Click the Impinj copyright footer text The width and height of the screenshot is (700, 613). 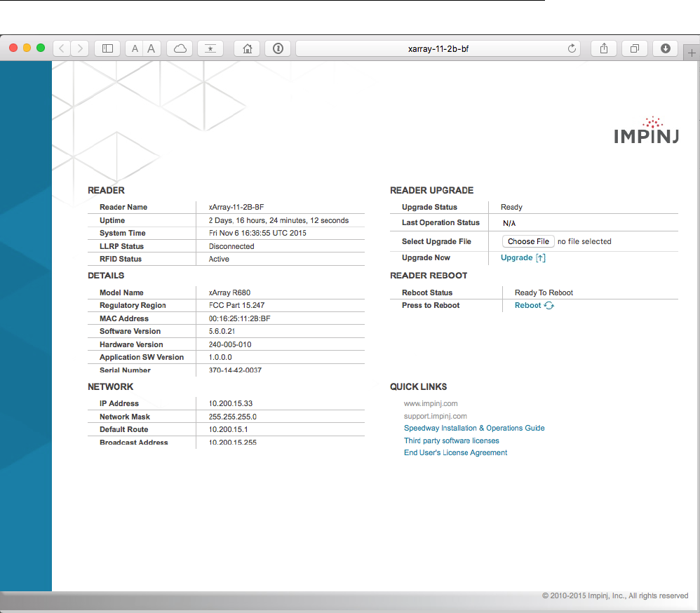tap(614, 595)
